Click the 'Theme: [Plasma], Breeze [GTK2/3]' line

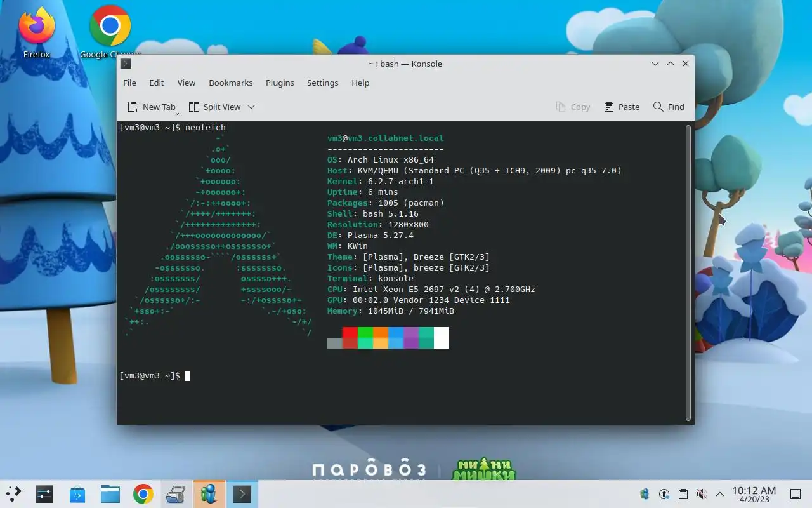[x=409, y=257]
